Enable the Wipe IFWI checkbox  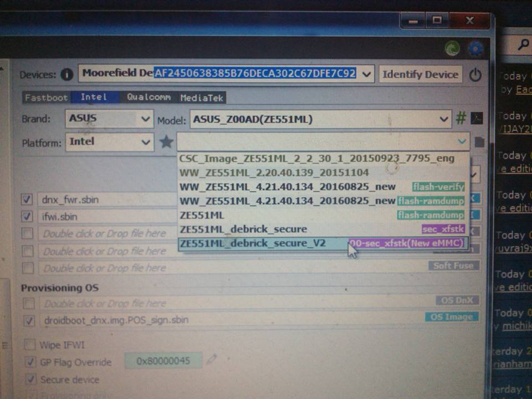pos(30,345)
